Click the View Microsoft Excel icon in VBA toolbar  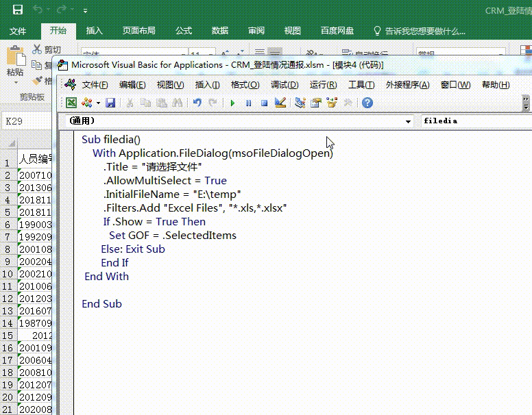pos(71,103)
